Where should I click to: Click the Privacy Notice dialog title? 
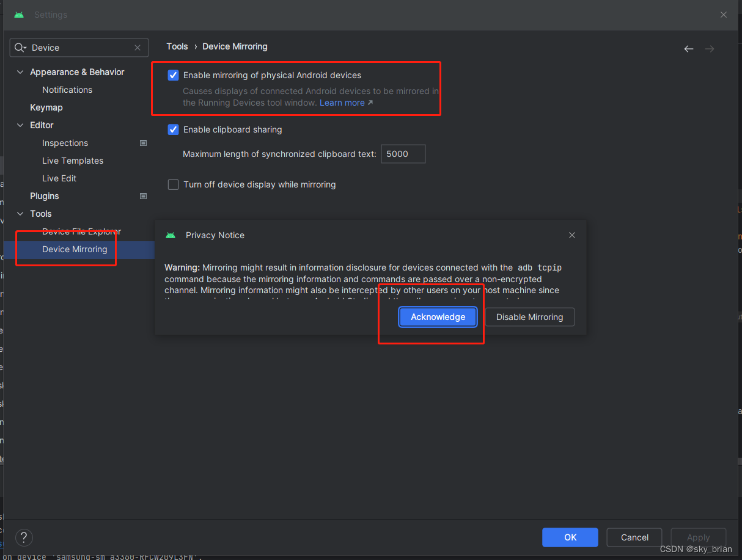click(x=215, y=235)
